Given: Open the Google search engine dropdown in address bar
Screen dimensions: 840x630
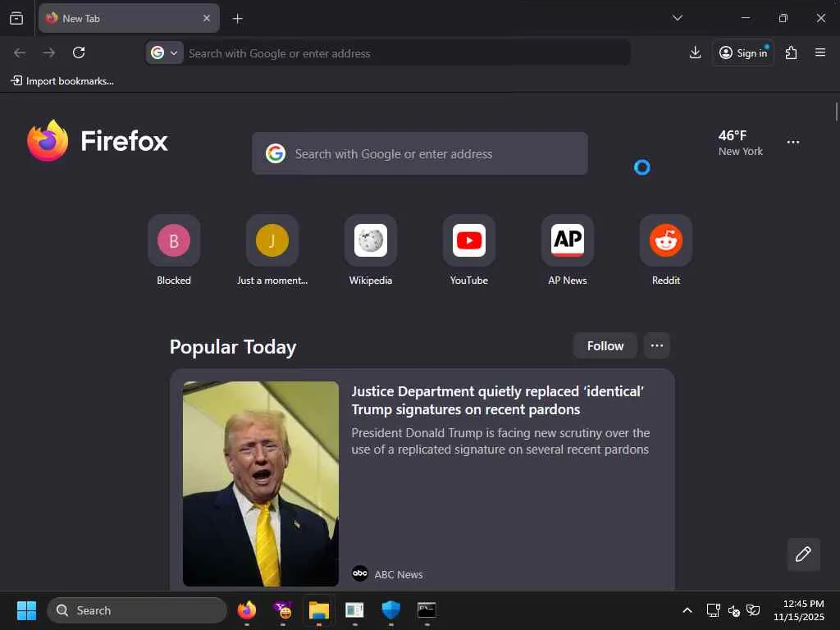Looking at the screenshot, I should 164,52.
